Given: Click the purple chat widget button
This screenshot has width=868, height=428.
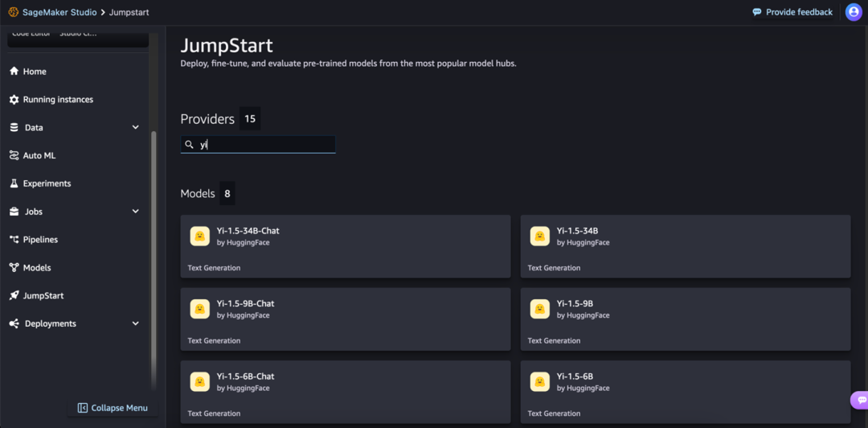Looking at the screenshot, I should tap(860, 400).
